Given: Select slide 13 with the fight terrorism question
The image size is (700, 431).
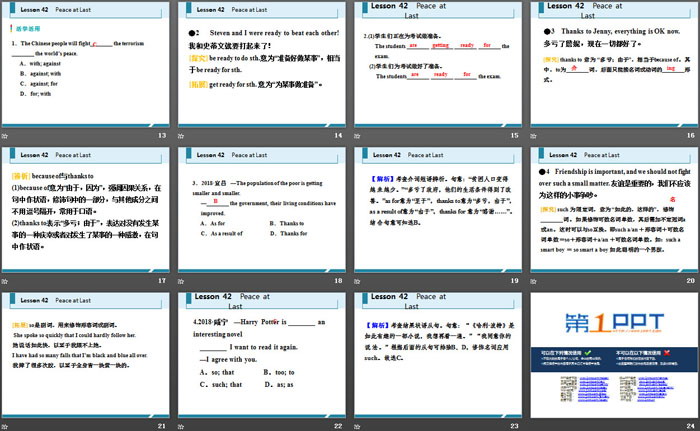Looking at the screenshot, I should (90, 63).
